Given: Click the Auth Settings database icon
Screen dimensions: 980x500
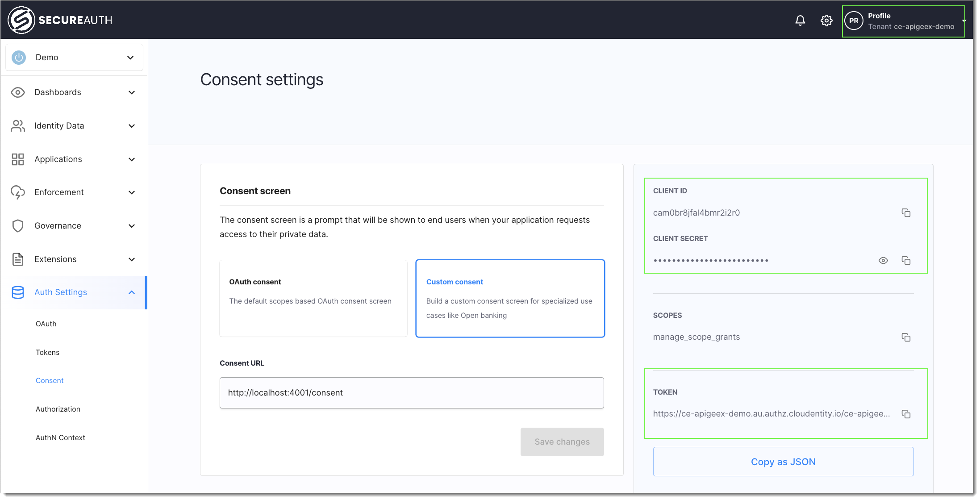Looking at the screenshot, I should [x=18, y=292].
